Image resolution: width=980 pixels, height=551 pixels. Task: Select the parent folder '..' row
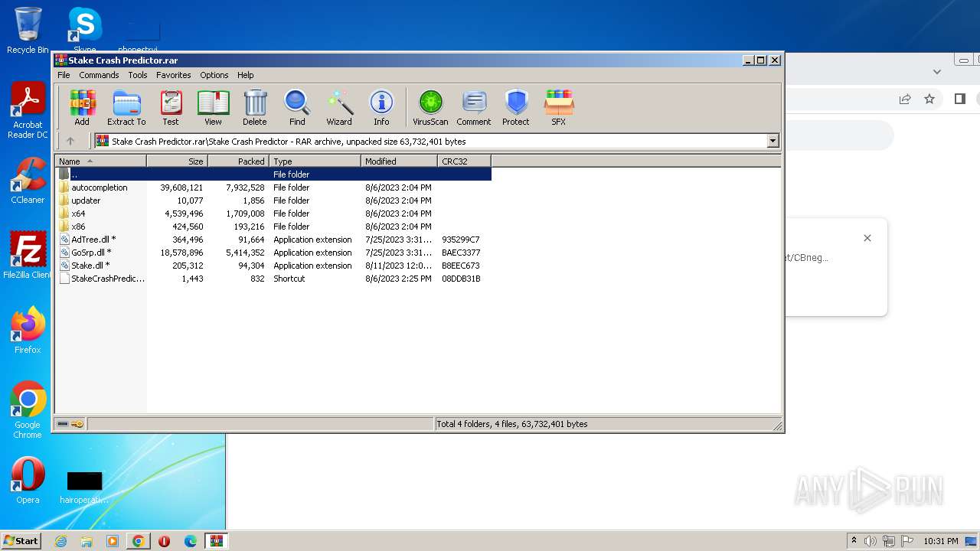(x=273, y=174)
